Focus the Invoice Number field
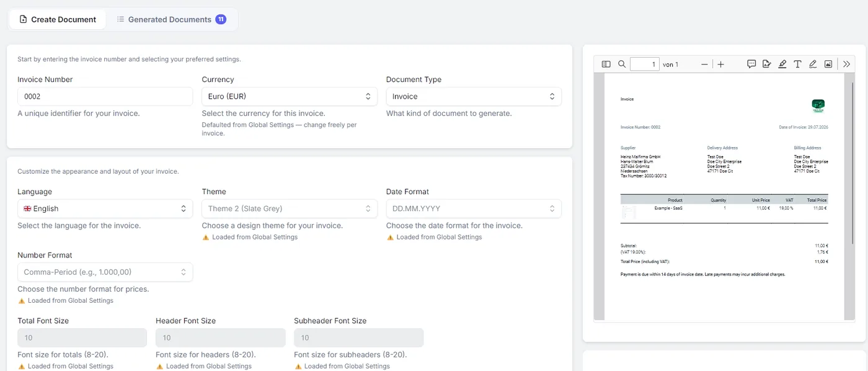The width and height of the screenshot is (868, 371). coord(105,96)
